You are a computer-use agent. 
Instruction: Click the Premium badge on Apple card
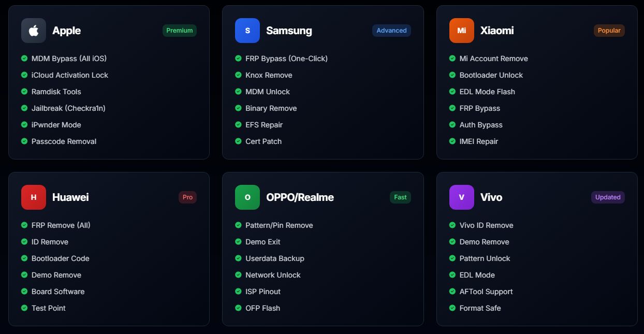[180, 31]
